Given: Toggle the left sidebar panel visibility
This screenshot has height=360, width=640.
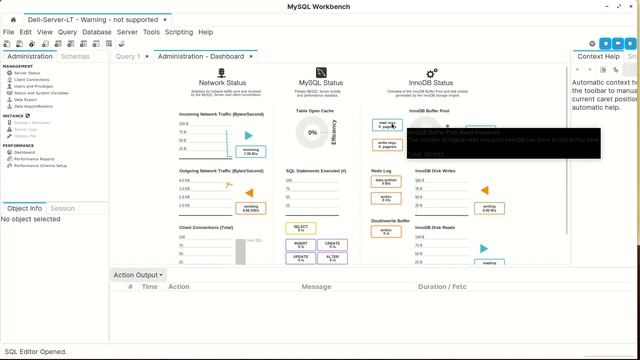Looking at the screenshot, I should pyautogui.click(x=605, y=44).
